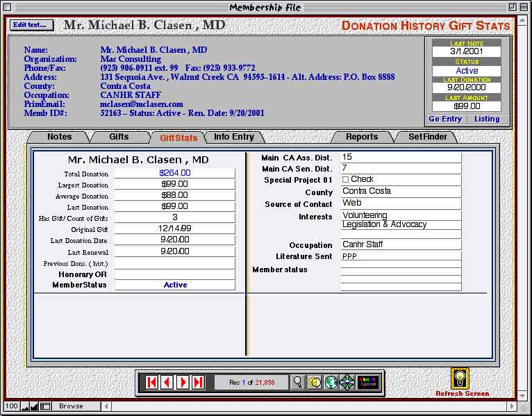Click the Go Entry button
This screenshot has height=416, width=532.
445,119
